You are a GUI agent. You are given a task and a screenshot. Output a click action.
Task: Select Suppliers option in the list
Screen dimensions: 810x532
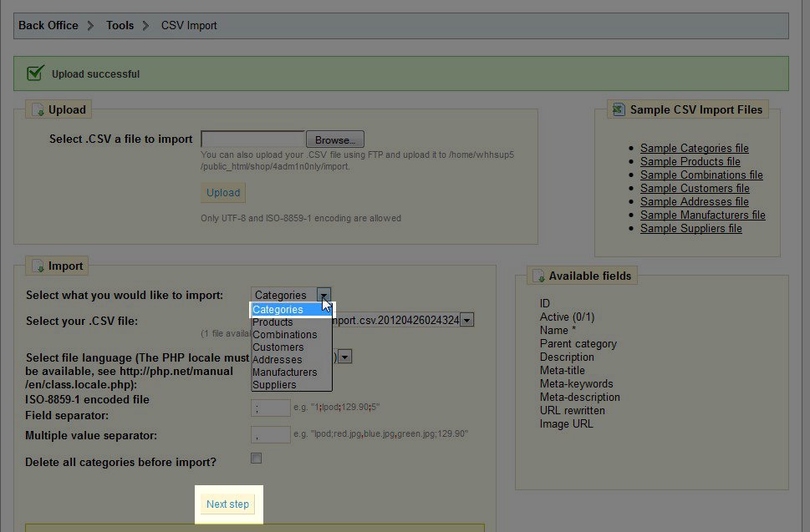click(274, 385)
